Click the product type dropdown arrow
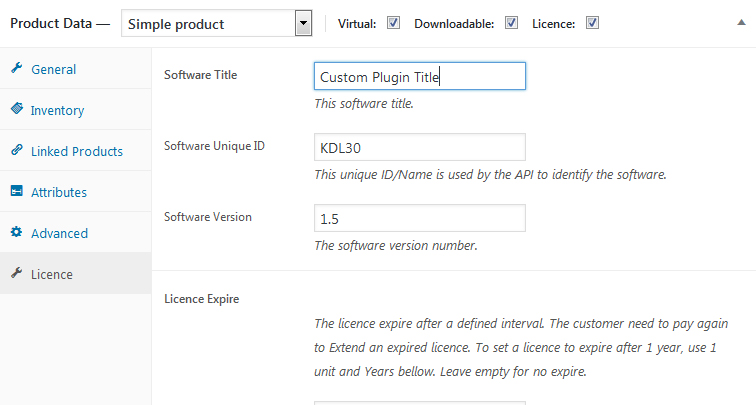The height and width of the screenshot is (405, 756). tap(303, 23)
